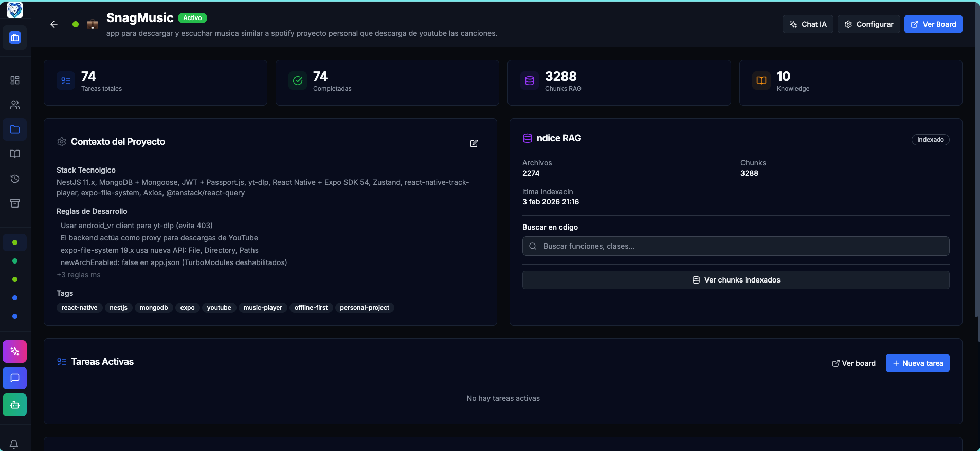Click the green robot sidebar button
The height and width of the screenshot is (451, 980).
click(15, 405)
